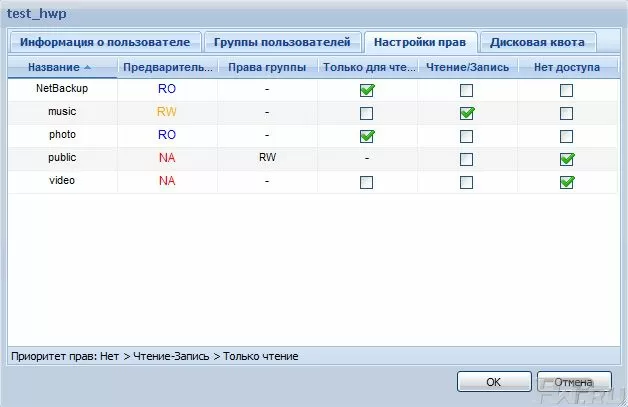Uncheck no-access for the video folder
Screen dimensions: 628x407
[567, 182]
